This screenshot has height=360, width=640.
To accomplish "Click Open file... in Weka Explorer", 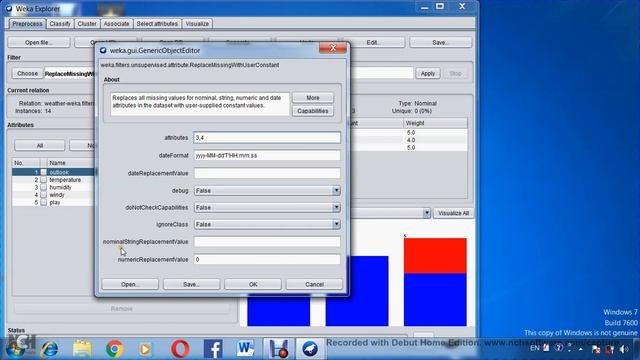I will pyautogui.click(x=39, y=42).
